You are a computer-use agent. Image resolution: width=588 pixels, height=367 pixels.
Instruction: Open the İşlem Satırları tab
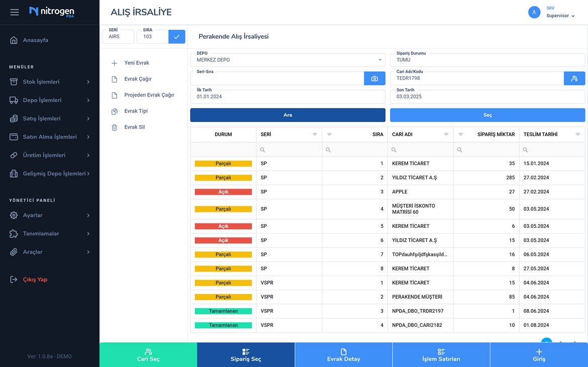point(441,355)
